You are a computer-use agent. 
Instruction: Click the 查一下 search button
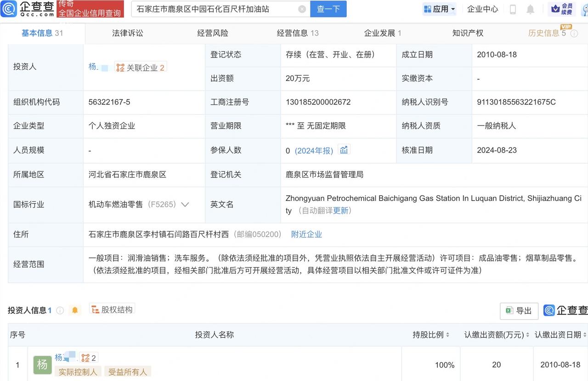click(328, 9)
